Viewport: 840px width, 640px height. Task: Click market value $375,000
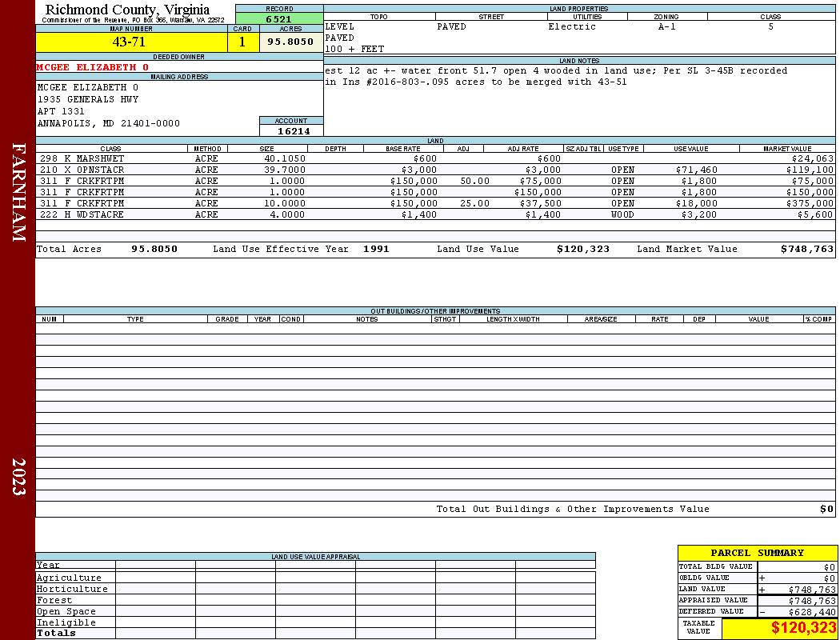point(810,203)
